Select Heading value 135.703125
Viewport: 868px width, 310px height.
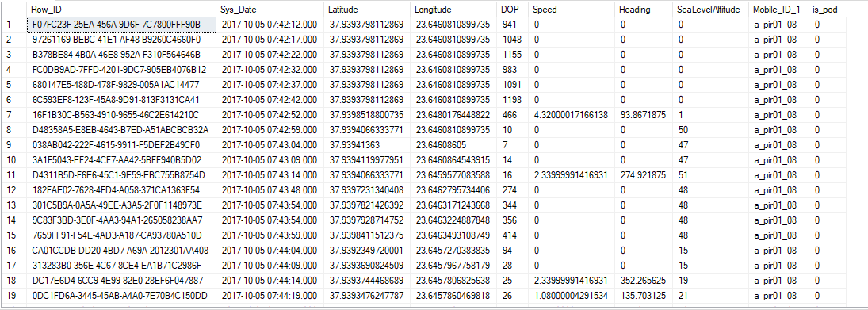[x=643, y=297]
